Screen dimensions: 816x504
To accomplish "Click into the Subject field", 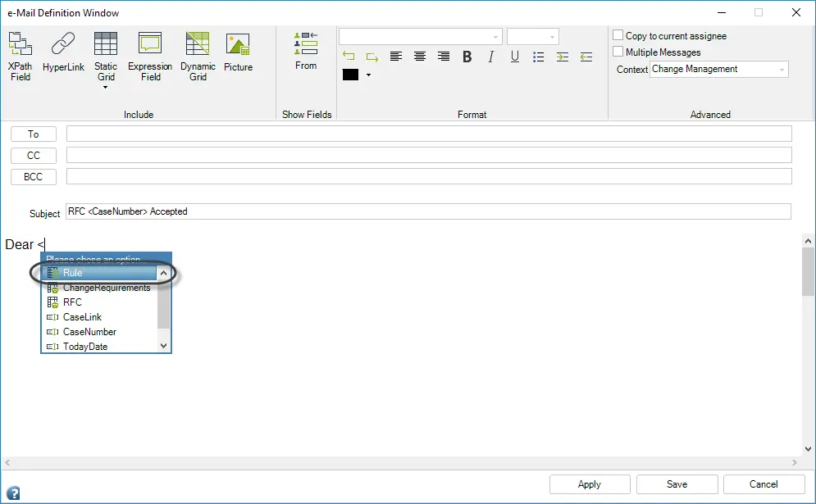I will point(428,211).
